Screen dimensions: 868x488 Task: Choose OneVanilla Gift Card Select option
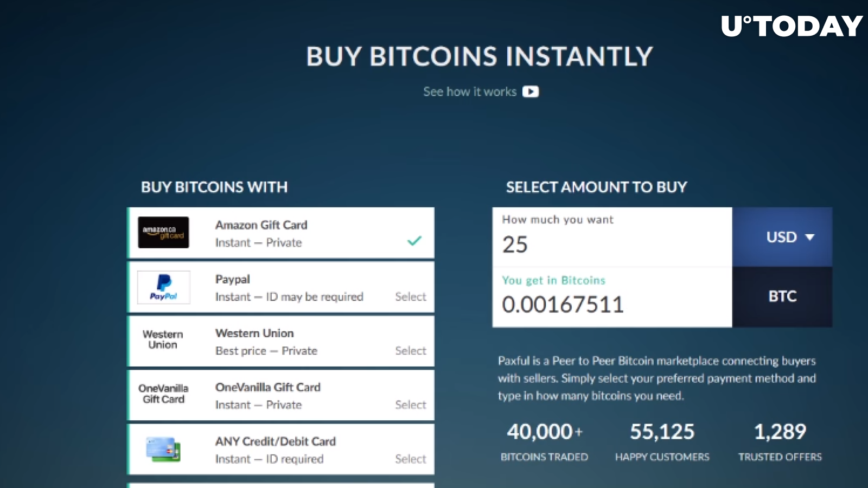(411, 404)
